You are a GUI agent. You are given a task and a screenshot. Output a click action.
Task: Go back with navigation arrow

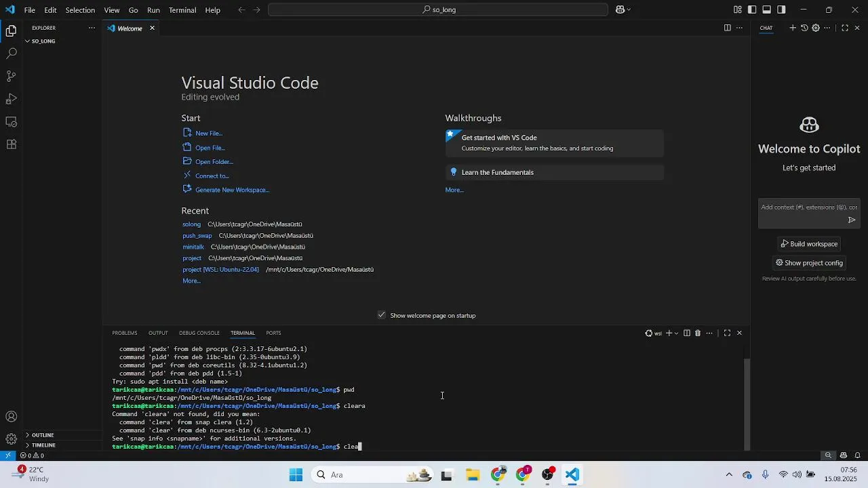coord(242,9)
